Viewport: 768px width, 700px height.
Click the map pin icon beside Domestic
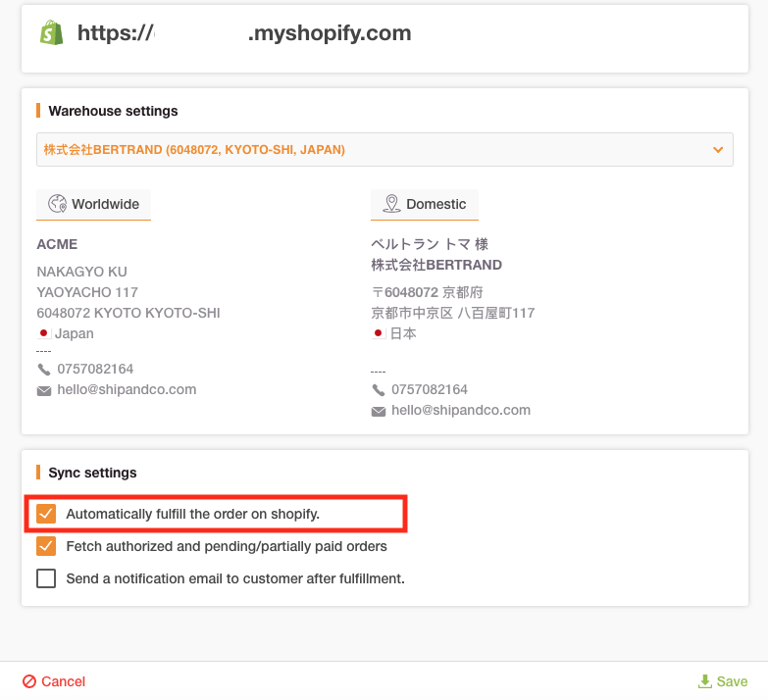[391, 204]
